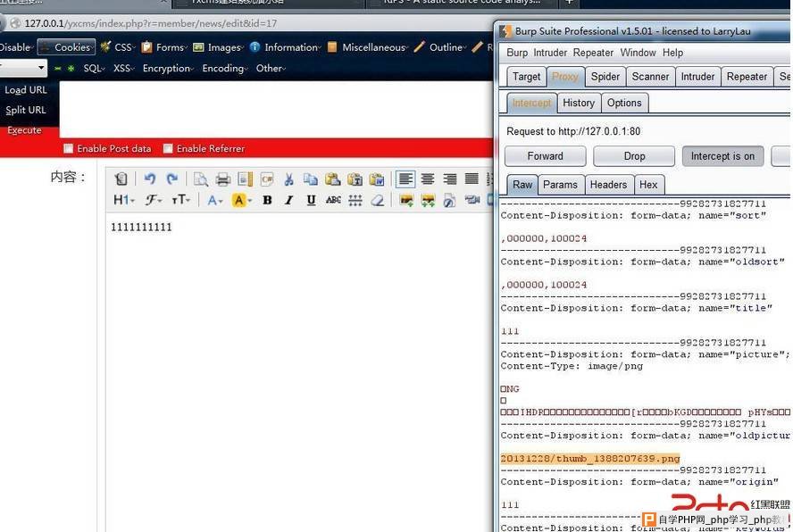Switch to the Spider tab in Burp
Viewport: 793px width, 532px height.
(605, 77)
